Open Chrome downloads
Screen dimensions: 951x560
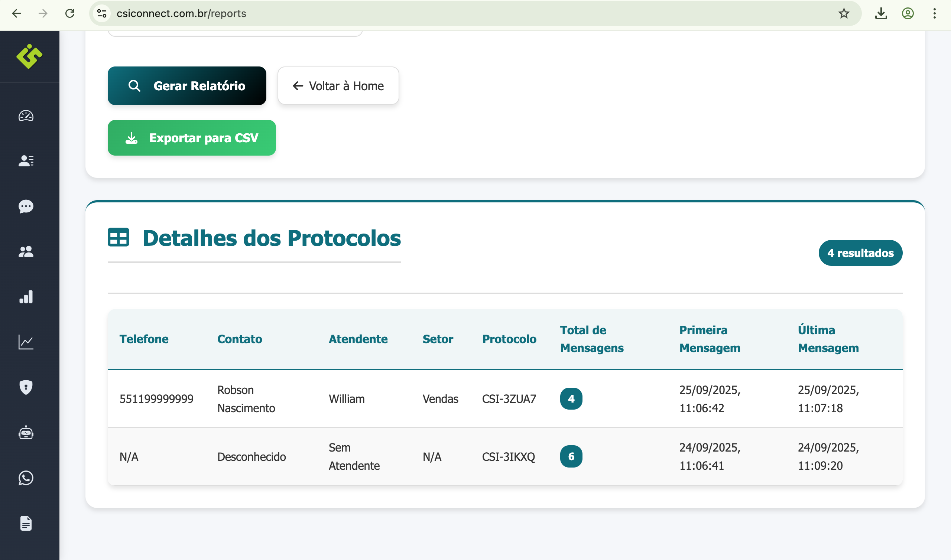pos(881,14)
